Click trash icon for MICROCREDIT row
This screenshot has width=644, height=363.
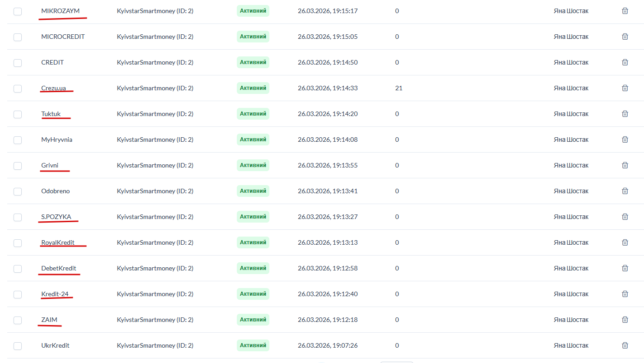[625, 37]
